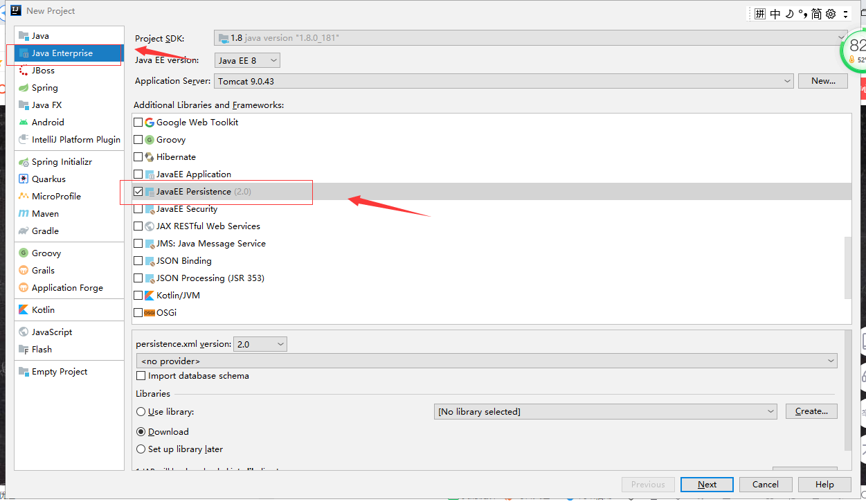Click the Java FX folder icon
The image size is (866, 504).
pos(24,105)
